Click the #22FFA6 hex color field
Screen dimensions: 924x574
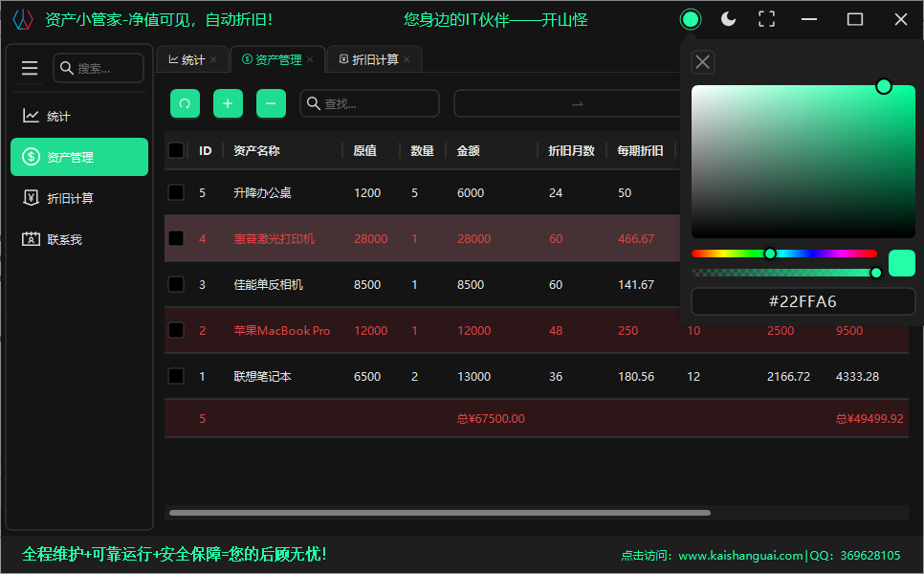pyautogui.click(x=803, y=301)
